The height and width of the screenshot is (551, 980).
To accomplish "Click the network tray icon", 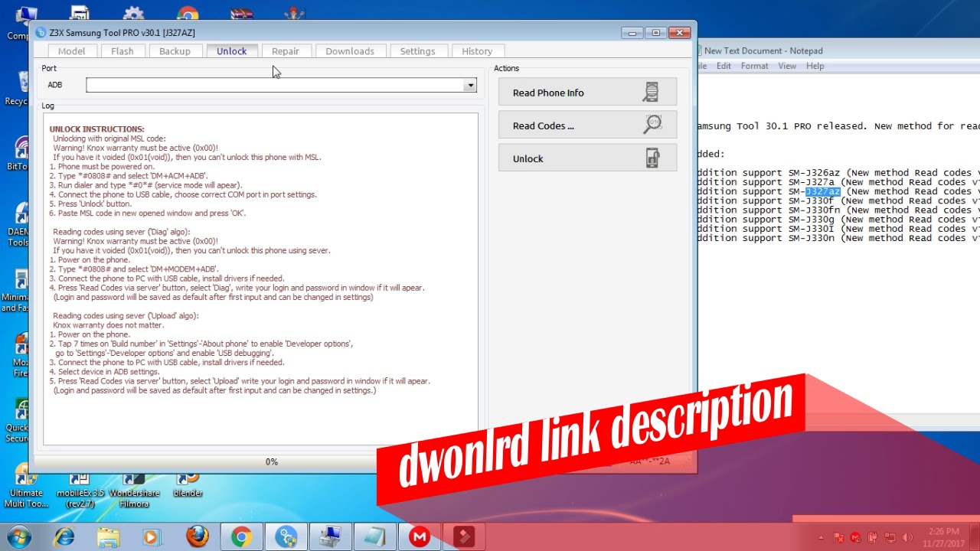I will pyautogui.click(x=890, y=538).
